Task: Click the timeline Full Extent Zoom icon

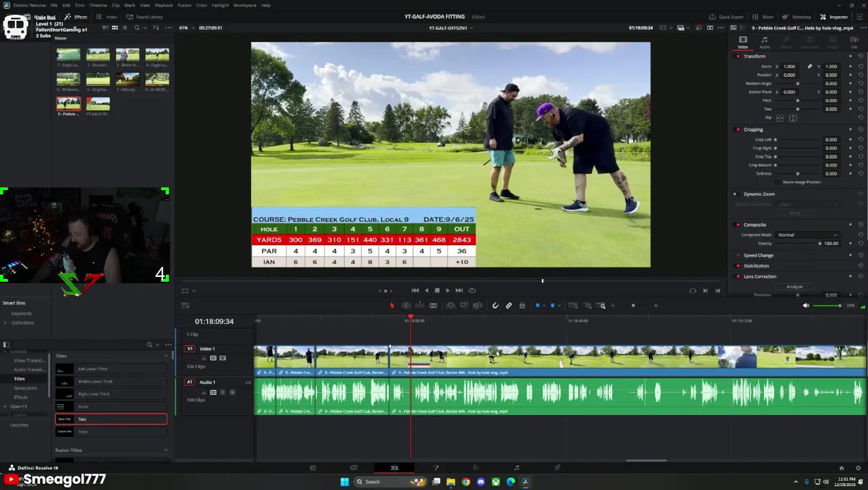Action: tap(573, 306)
